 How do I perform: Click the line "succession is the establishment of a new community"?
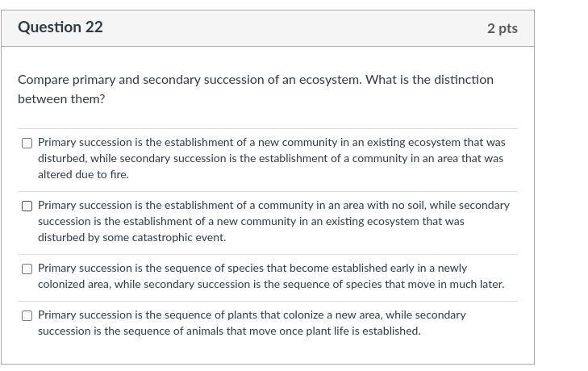point(251,221)
